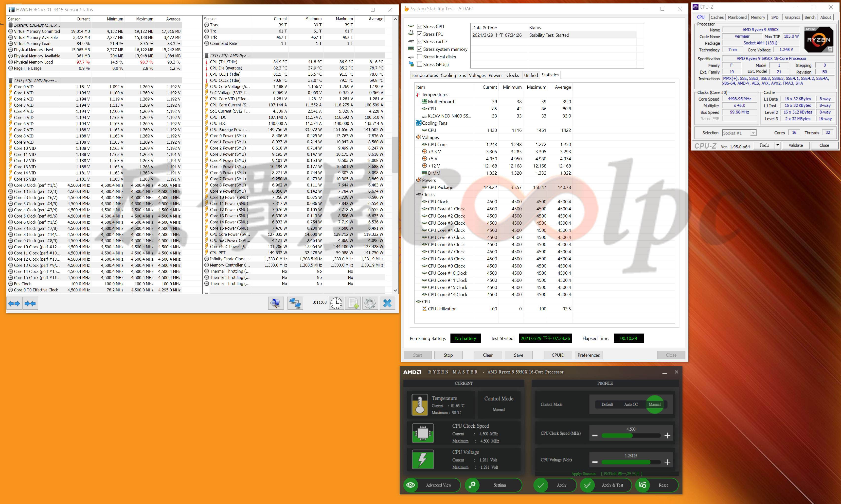841x504 pixels.
Task: Adjust the CPU Voltage (Volt) slider
Action: click(x=631, y=462)
